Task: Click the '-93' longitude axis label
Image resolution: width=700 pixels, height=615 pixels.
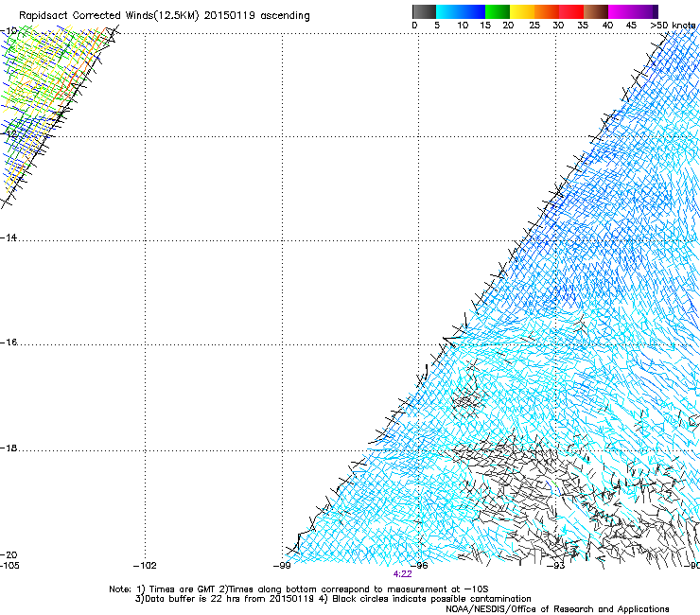Action: coord(556,566)
